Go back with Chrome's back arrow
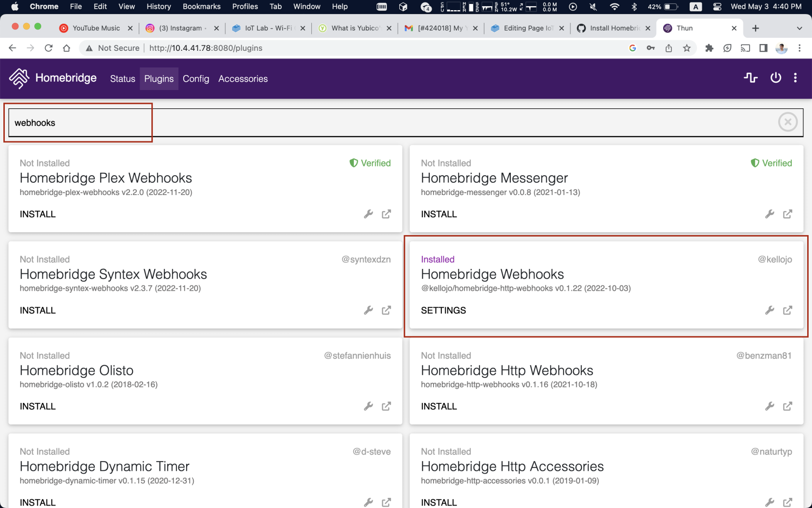This screenshot has height=508, width=812. (x=13, y=48)
